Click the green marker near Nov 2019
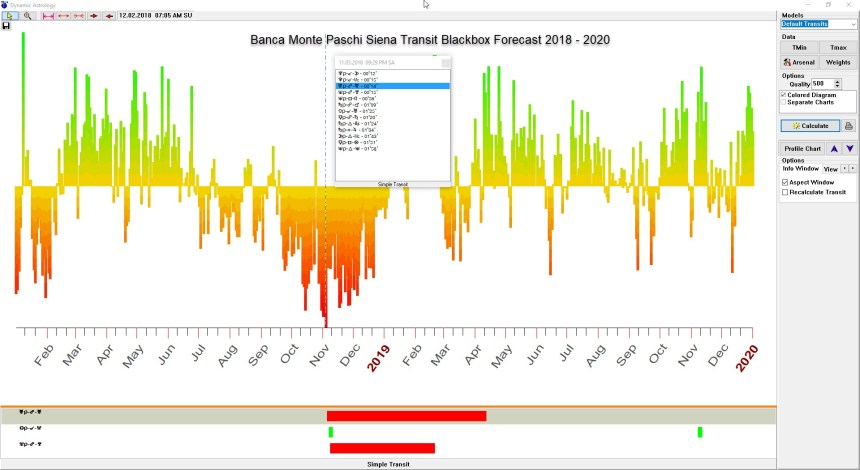Viewport: 860px width, 470px height. [x=700, y=432]
